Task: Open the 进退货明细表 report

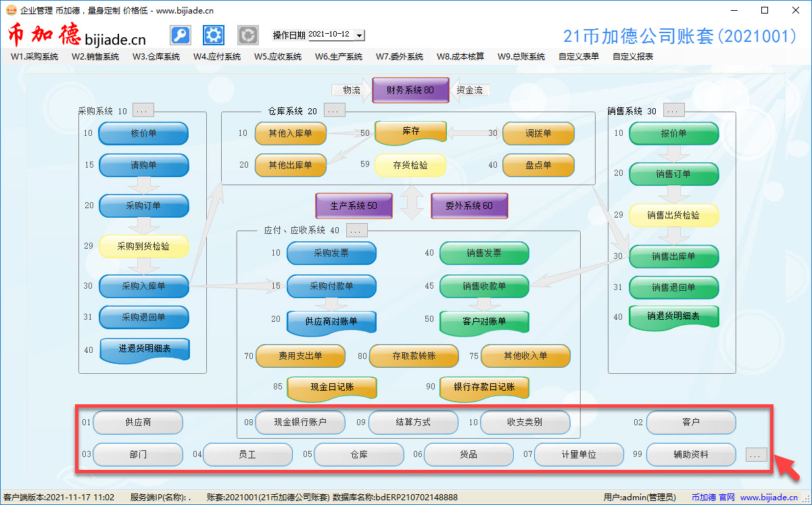Action: tap(145, 349)
